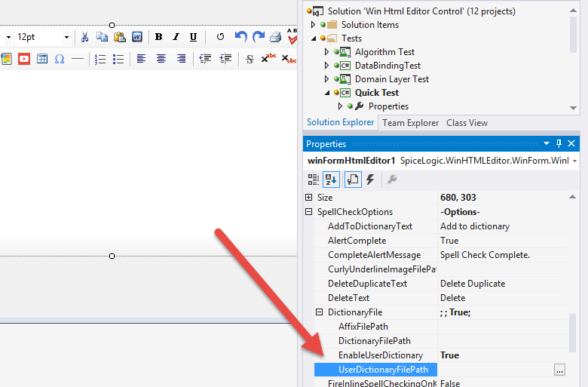Toggle Bold formatting
588x387 pixels.
coord(158,37)
